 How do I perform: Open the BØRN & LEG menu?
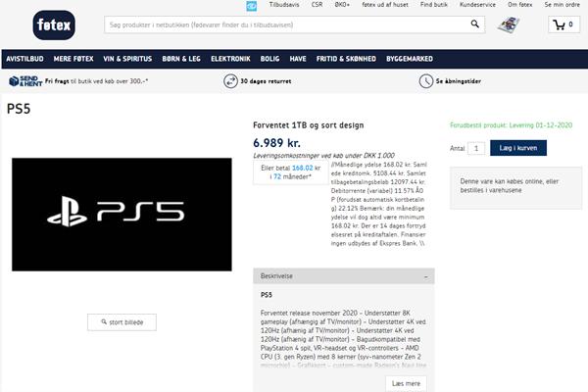point(181,59)
